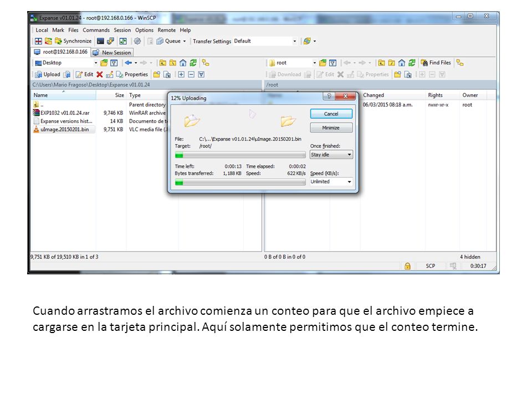This screenshot has width=532, height=399.
Task: Click the local Select Files plus icon
Action: tap(181, 74)
